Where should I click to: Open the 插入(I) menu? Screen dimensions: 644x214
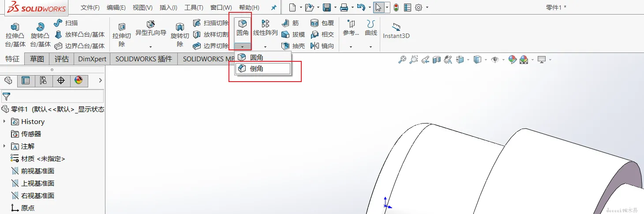coord(168,8)
